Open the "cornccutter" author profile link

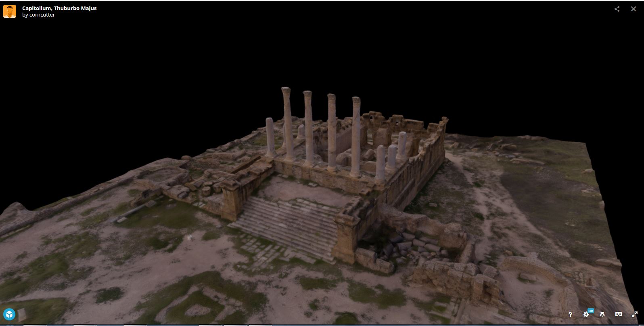click(x=42, y=15)
